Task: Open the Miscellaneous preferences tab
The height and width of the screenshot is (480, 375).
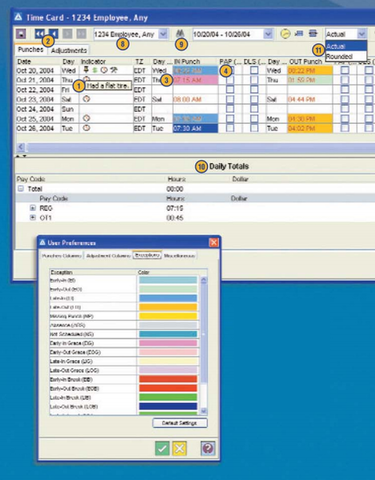Action: pyautogui.click(x=179, y=256)
